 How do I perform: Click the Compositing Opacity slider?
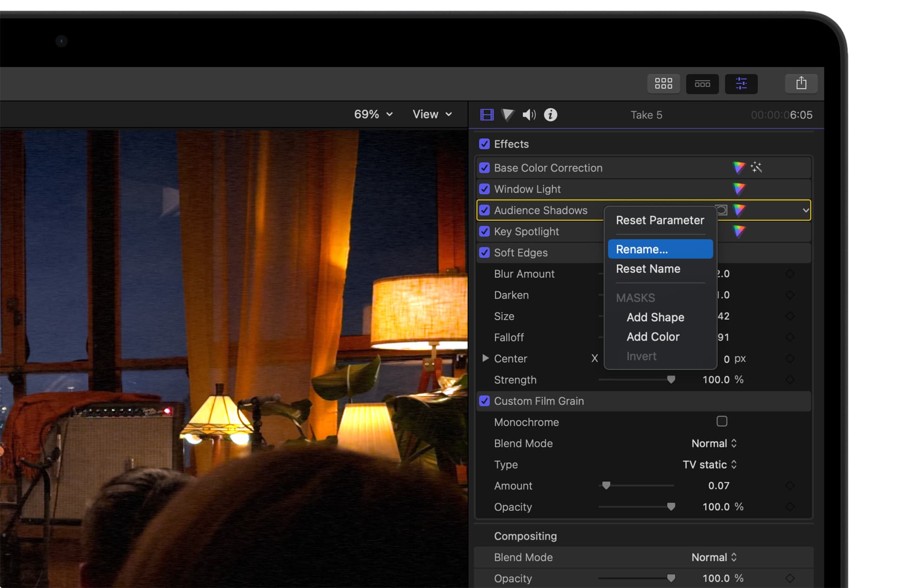coord(637,578)
